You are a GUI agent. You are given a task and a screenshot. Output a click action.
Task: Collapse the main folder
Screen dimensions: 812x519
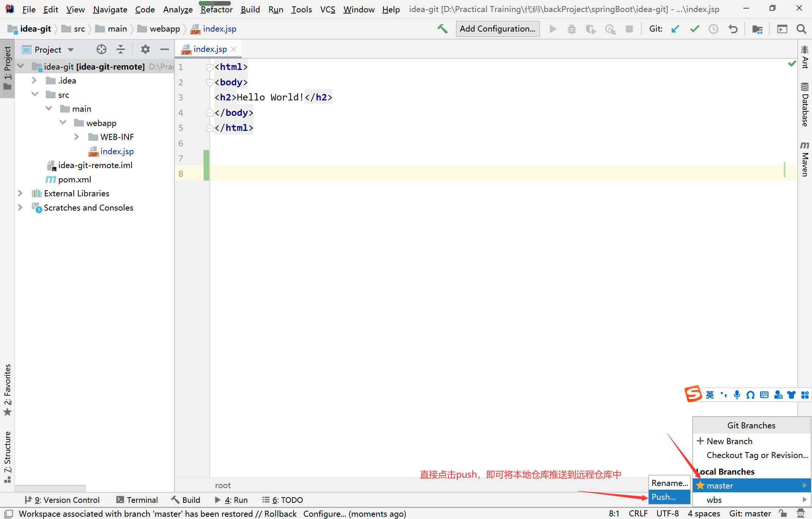(x=48, y=109)
